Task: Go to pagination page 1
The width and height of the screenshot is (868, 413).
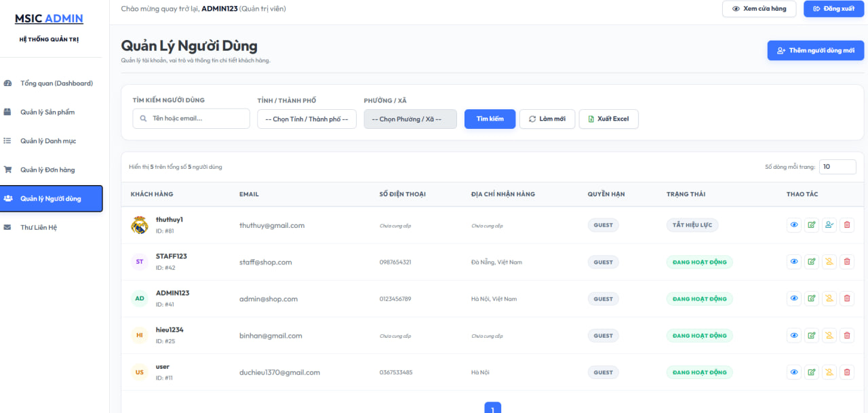Action: [x=492, y=408]
